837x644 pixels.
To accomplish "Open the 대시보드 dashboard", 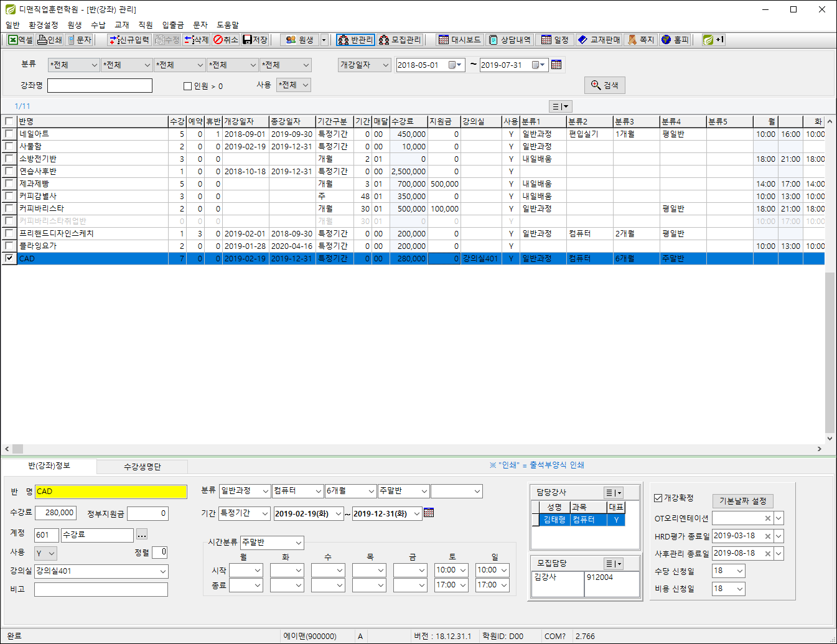I will pyautogui.click(x=459, y=40).
